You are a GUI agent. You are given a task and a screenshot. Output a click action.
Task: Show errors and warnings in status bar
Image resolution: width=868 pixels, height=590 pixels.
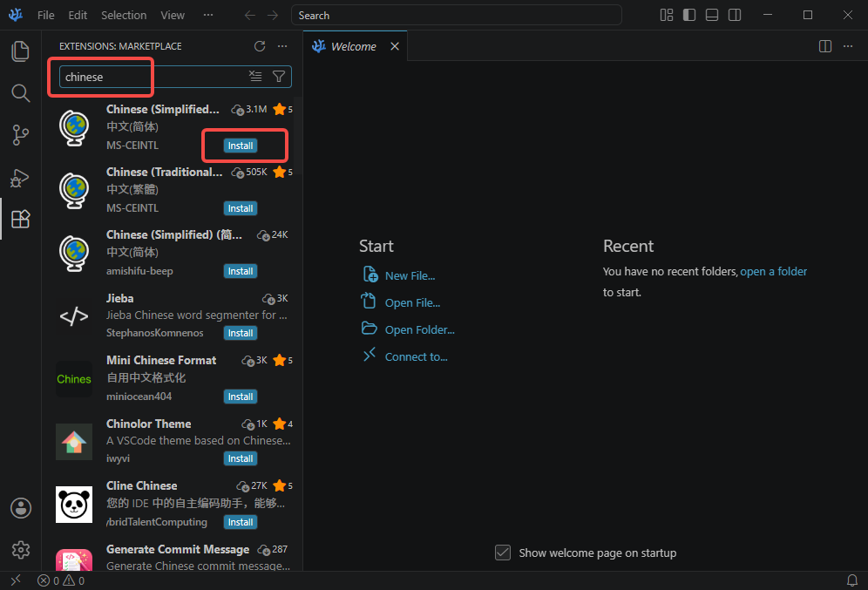[61, 580]
